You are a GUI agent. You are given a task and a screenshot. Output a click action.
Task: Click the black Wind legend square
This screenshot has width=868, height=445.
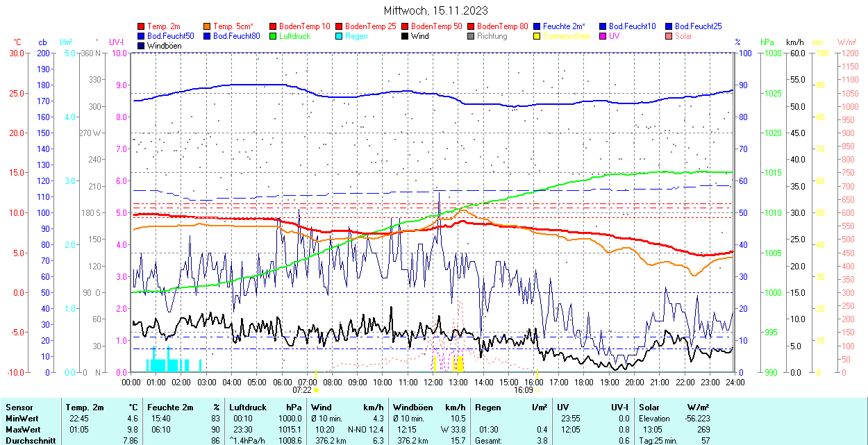[406, 36]
